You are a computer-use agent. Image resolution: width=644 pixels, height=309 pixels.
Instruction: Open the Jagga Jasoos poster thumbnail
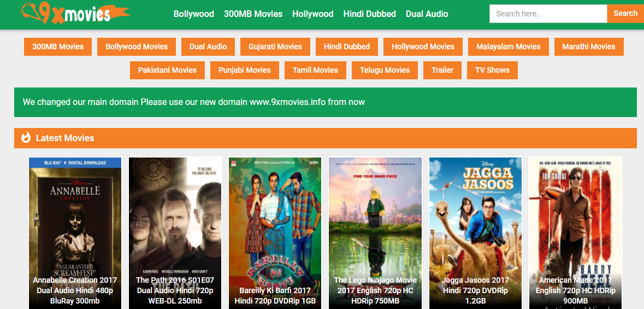coord(475,233)
